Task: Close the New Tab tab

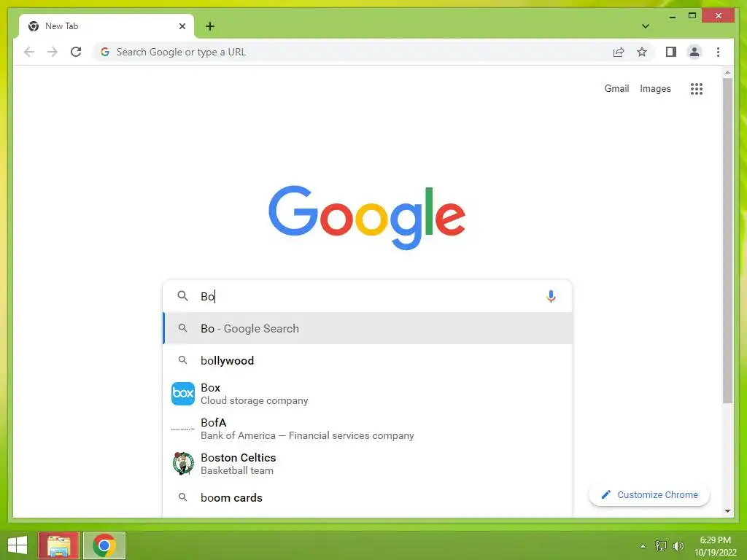Action: (182, 26)
